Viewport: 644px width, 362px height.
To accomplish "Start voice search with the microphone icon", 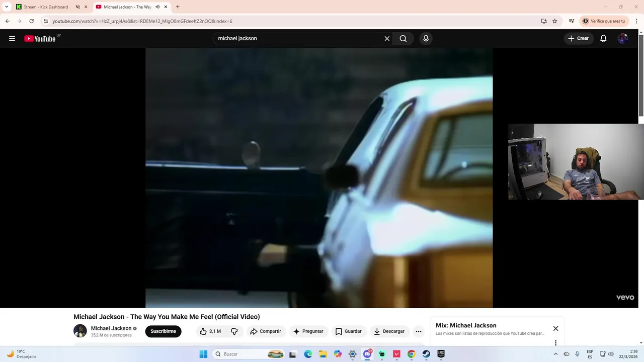I will [x=426, y=39].
